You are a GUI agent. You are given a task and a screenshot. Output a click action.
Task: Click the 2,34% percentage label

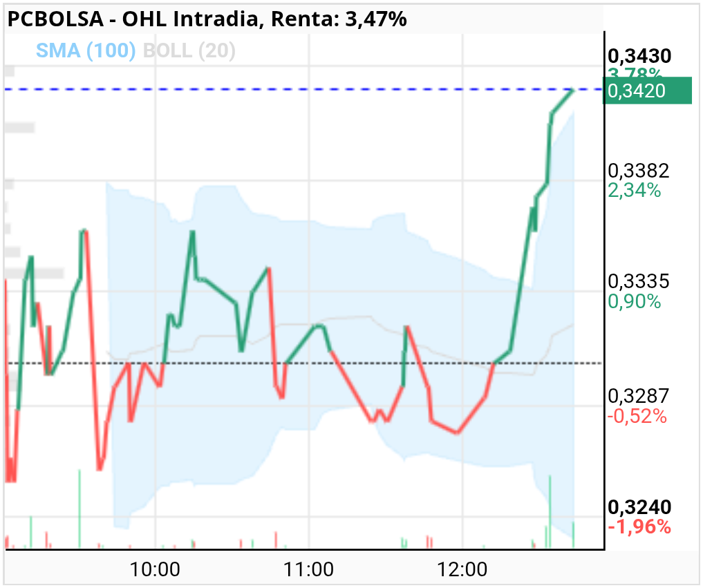pos(635,191)
